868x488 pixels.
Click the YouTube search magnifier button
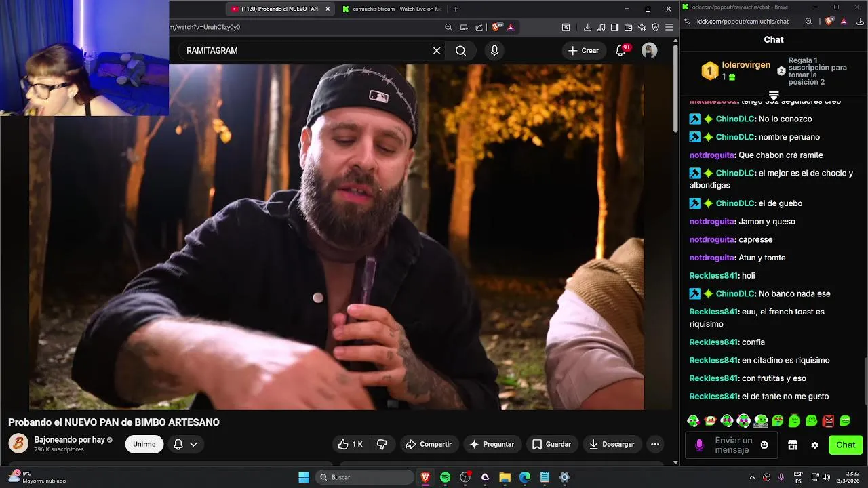tap(460, 51)
